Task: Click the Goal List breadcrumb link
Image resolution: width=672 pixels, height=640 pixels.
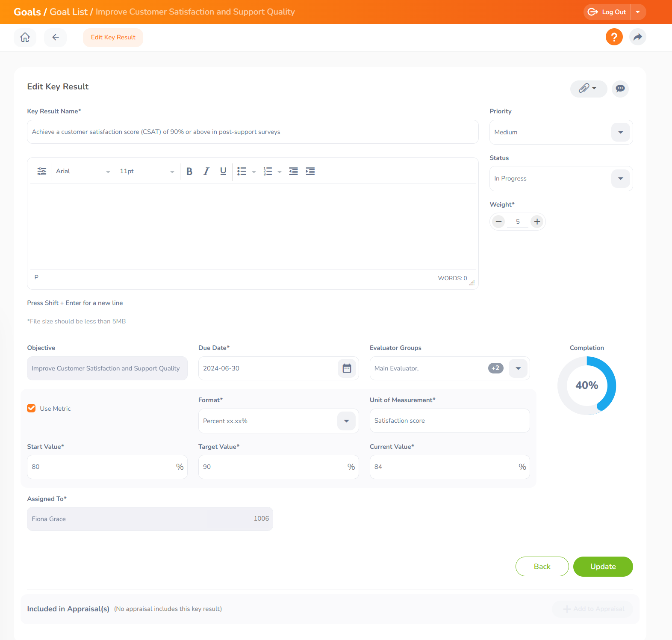Action: [68, 12]
